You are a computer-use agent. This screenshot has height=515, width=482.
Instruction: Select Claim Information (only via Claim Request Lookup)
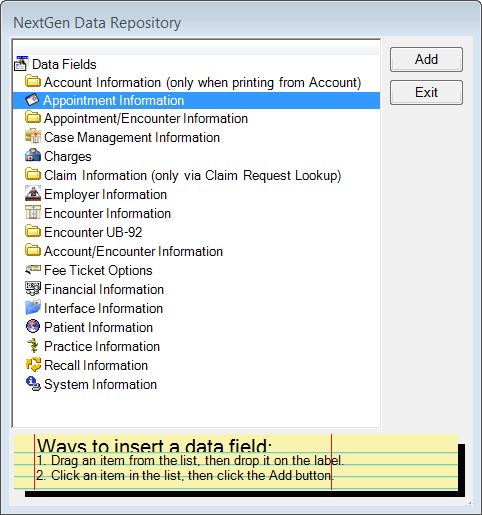pos(192,175)
